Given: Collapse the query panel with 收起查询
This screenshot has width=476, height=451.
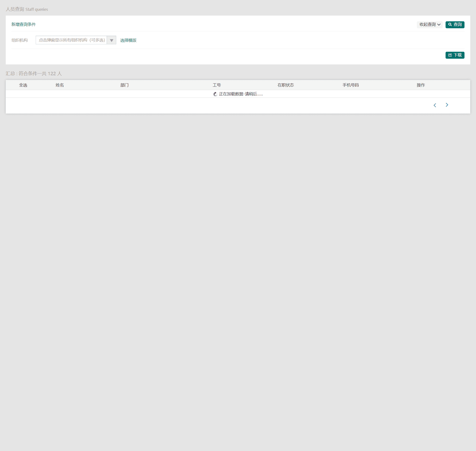Looking at the screenshot, I should [430, 24].
